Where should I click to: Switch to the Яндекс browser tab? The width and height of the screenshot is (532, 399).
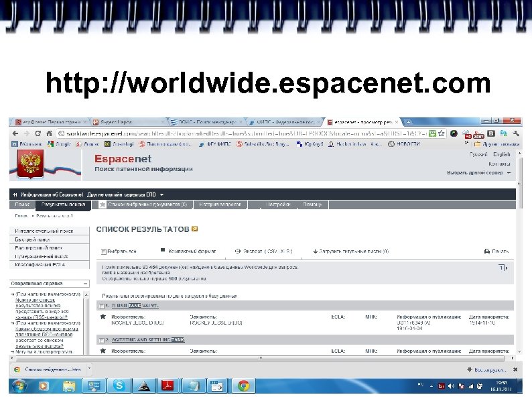(x=128, y=122)
